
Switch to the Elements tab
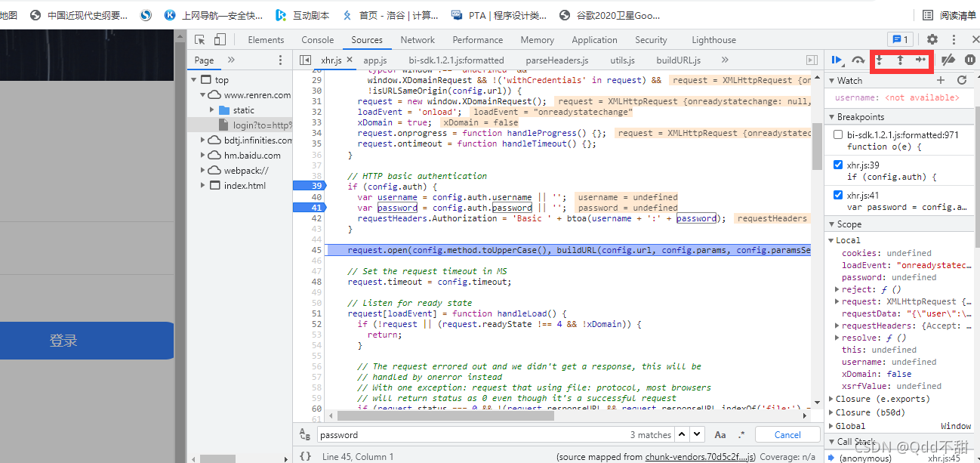click(266, 40)
